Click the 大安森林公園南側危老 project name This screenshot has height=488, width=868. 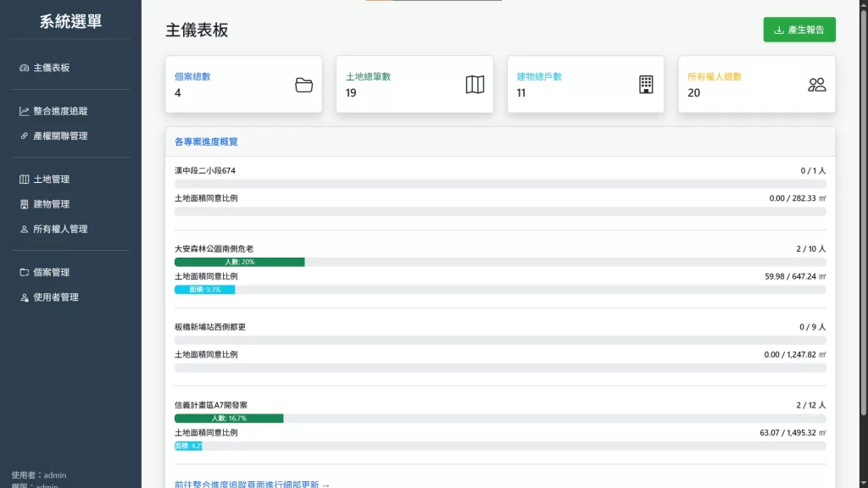coord(214,249)
